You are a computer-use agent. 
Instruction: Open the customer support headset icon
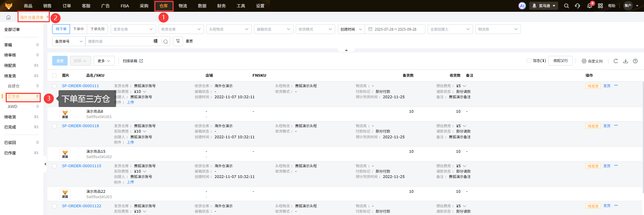[x=577, y=6]
